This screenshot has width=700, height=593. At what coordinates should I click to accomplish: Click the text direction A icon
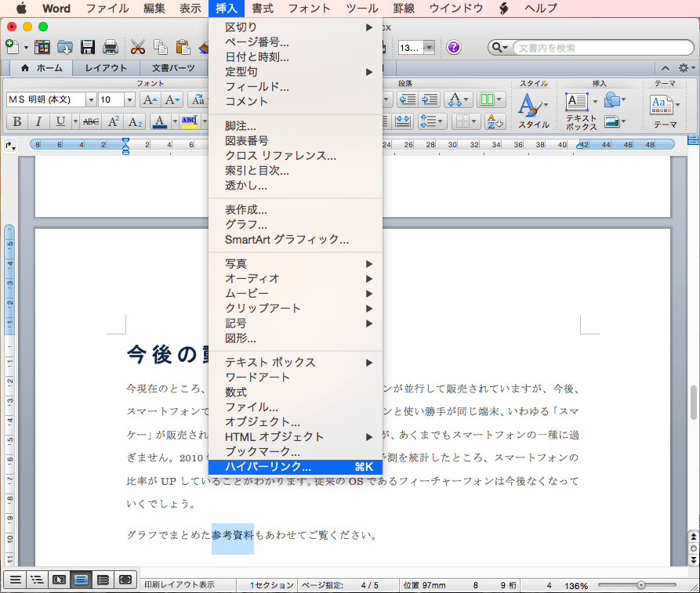(455, 99)
